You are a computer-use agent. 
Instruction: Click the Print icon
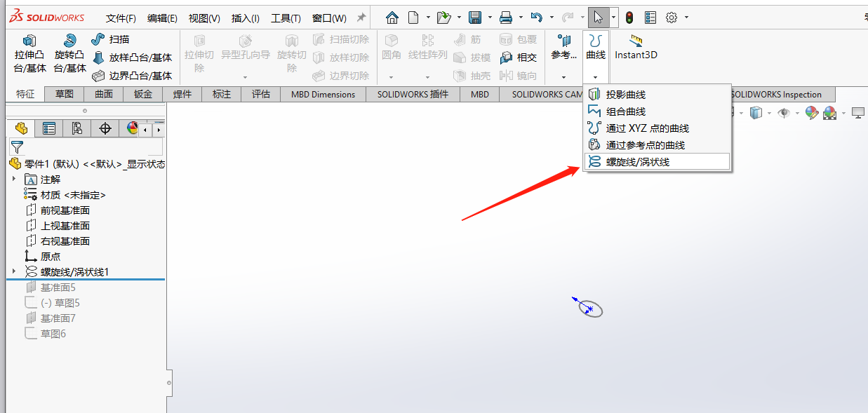click(x=506, y=18)
